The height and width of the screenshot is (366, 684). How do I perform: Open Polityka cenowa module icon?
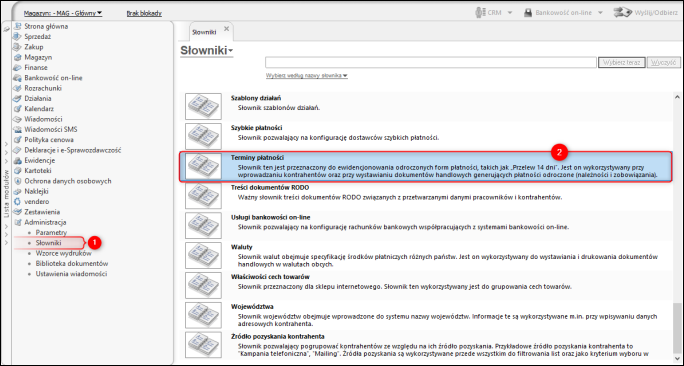click(17, 140)
